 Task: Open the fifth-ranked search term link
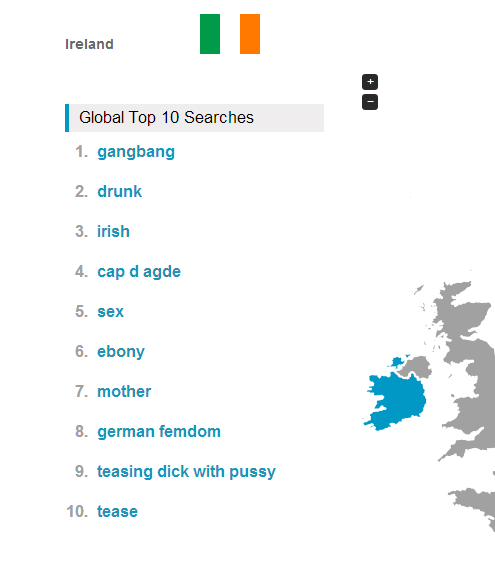click(110, 312)
